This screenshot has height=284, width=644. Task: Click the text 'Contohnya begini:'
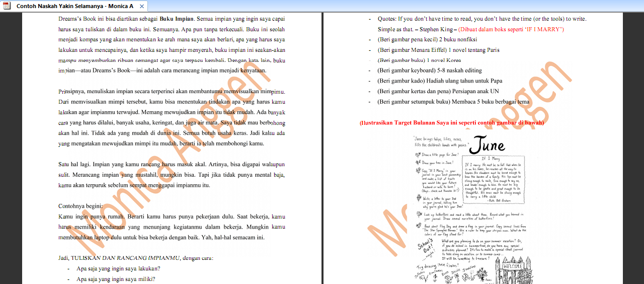point(80,206)
